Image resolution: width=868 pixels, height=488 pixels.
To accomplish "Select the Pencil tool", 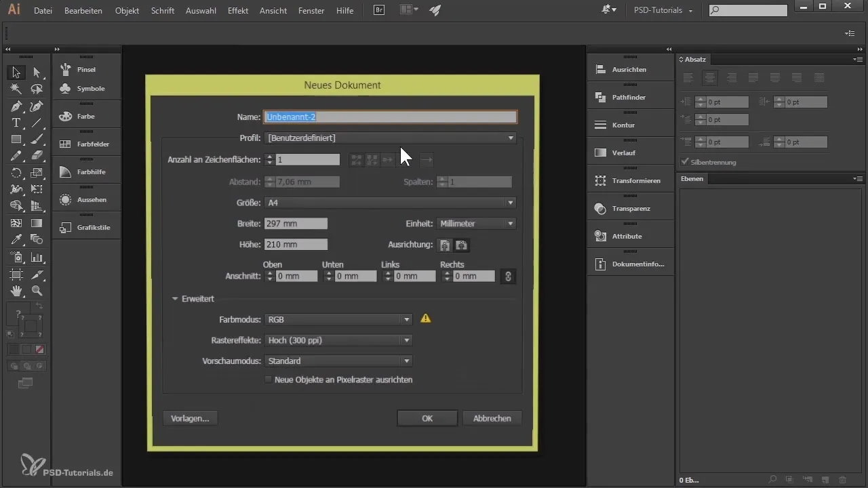I will pos(16,156).
